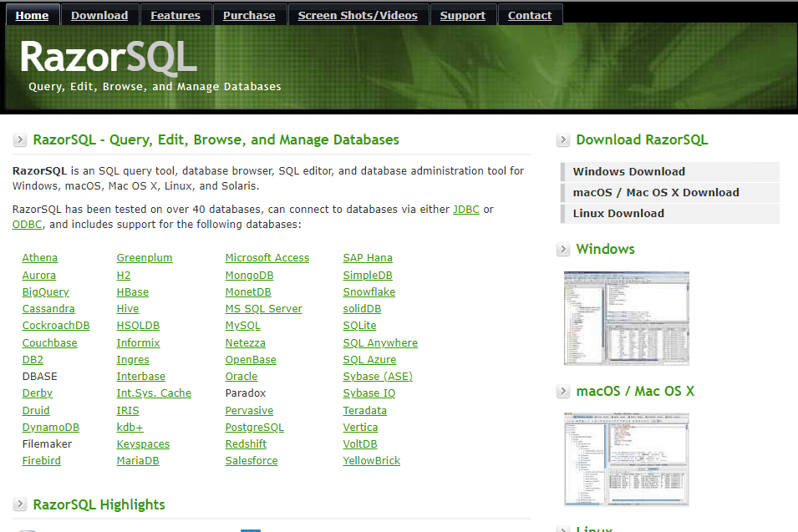The image size is (798, 532).
Task: Open the IRIS link
Action: pyautogui.click(x=128, y=410)
